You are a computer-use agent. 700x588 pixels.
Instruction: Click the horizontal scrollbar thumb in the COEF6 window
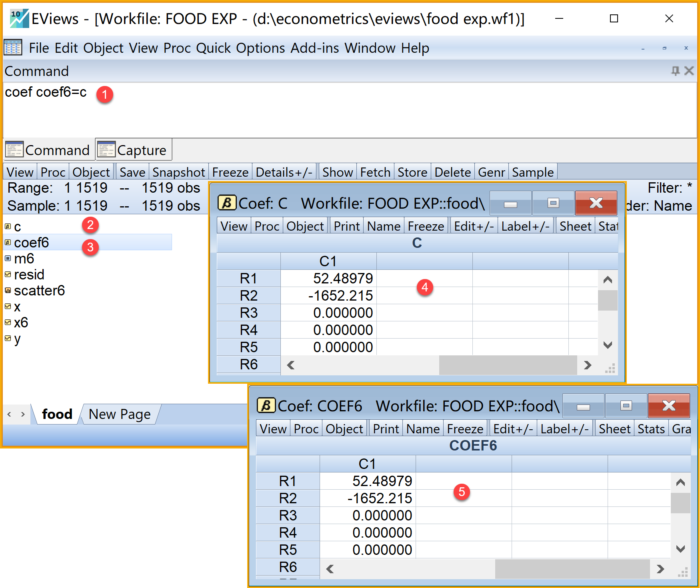click(572, 569)
